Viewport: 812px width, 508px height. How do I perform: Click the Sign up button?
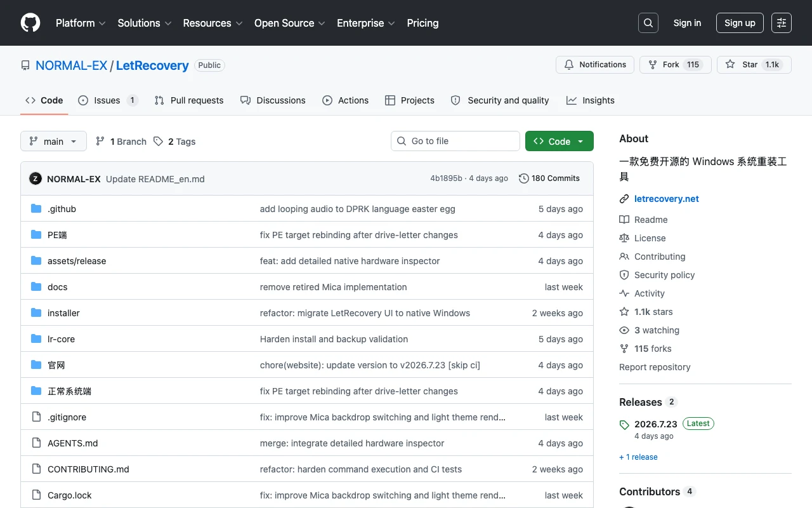click(x=740, y=23)
